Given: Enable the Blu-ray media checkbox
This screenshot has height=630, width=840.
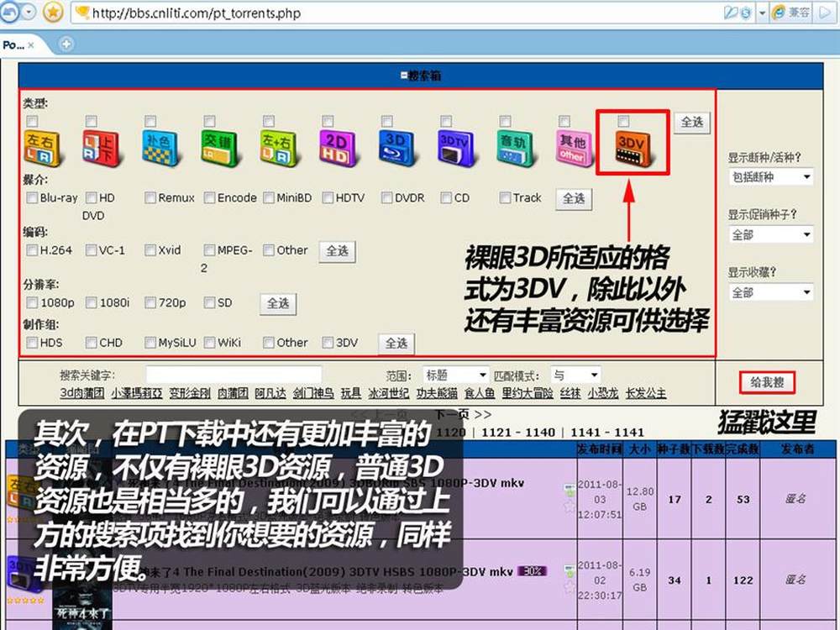Looking at the screenshot, I should coord(32,197).
